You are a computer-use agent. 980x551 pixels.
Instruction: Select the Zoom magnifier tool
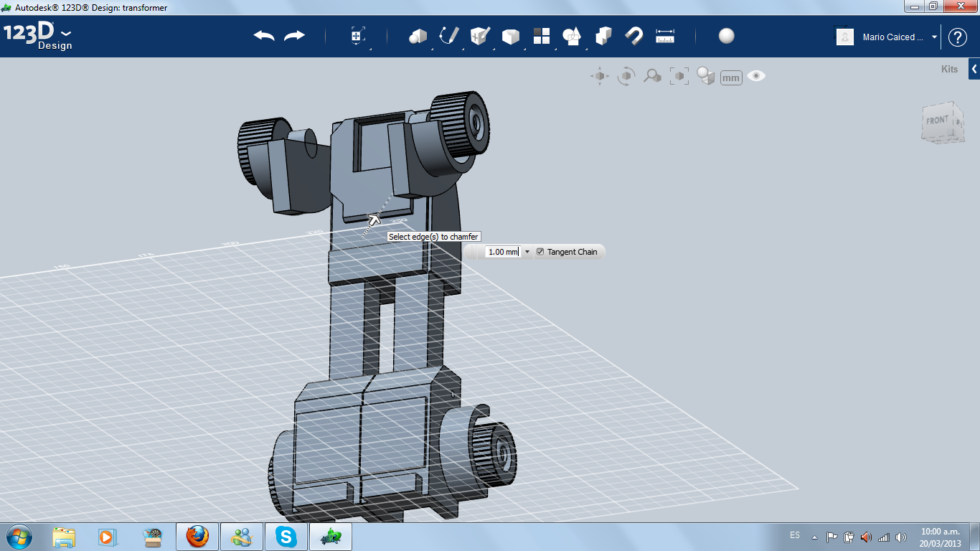point(652,76)
